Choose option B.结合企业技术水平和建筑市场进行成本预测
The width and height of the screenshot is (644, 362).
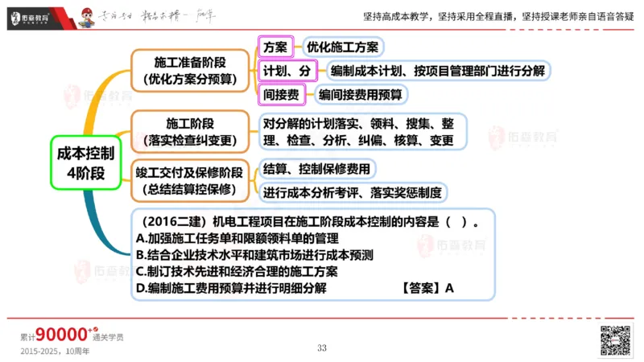pos(254,255)
